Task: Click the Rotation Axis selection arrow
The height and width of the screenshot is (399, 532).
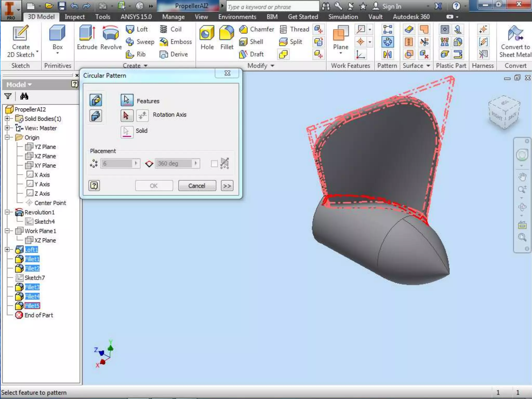Action: [x=127, y=115]
